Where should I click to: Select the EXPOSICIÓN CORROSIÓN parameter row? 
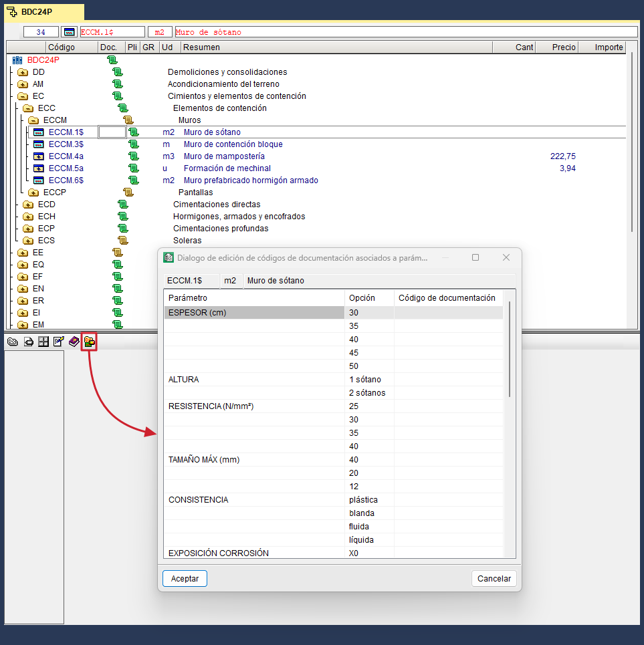click(333, 553)
